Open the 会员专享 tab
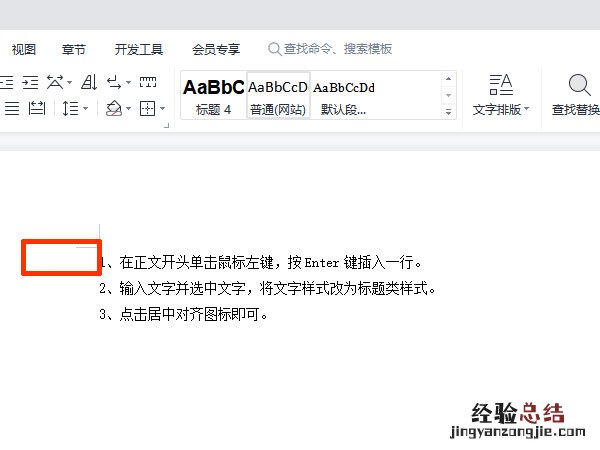 [215, 49]
